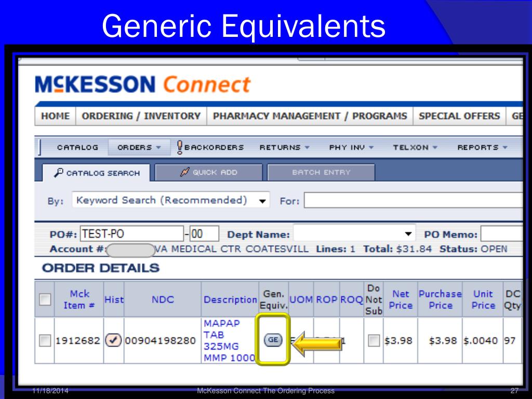Screen dimensions: 532x399
Task: Select the Catalog Search tab
Action: tap(96, 172)
